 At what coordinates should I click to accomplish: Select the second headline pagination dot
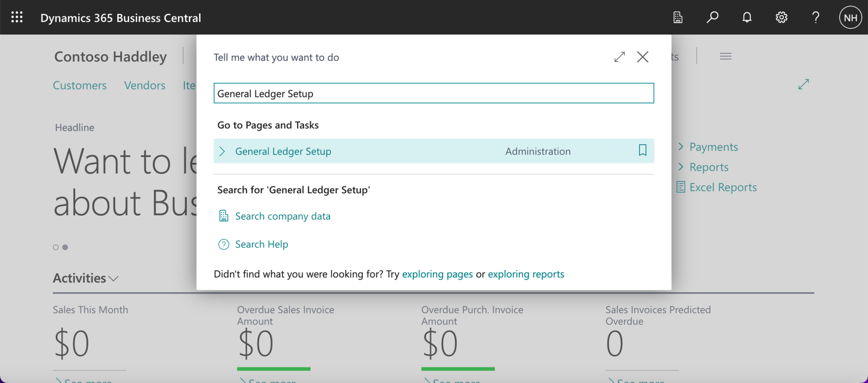[65, 247]
